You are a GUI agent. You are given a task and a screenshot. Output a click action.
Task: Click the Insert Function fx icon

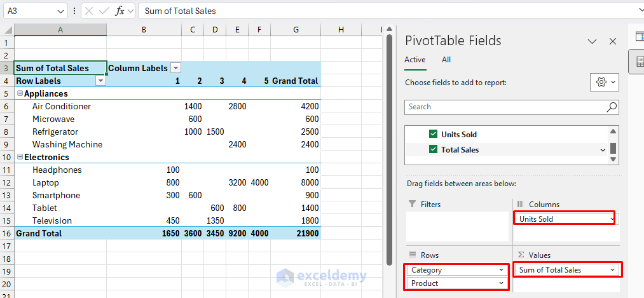[x=120, y=11]
